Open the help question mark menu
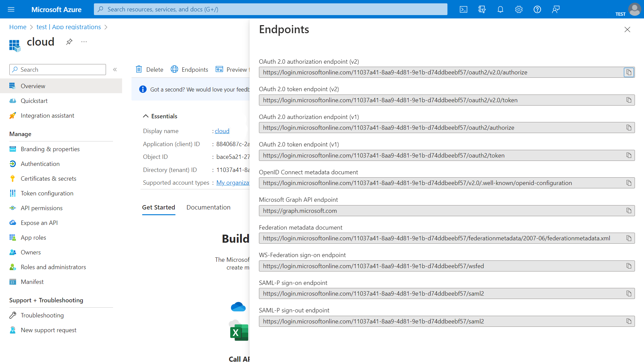Image resolution: width=644 pixels, height=362 pixels. (x=537, y=9)
